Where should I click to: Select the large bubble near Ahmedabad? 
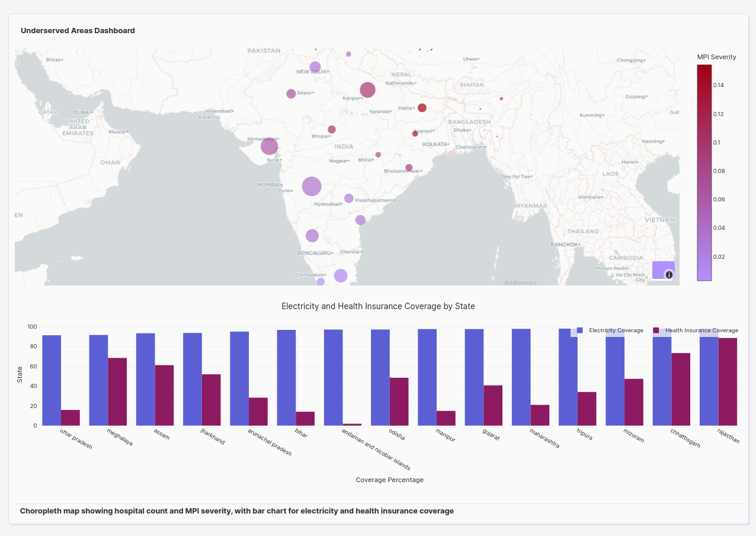pos(269,146)
